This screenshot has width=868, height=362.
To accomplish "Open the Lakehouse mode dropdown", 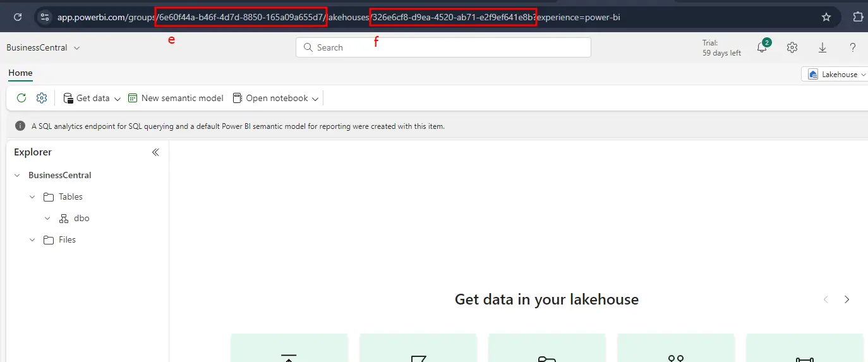I will [x=835, y=75].
